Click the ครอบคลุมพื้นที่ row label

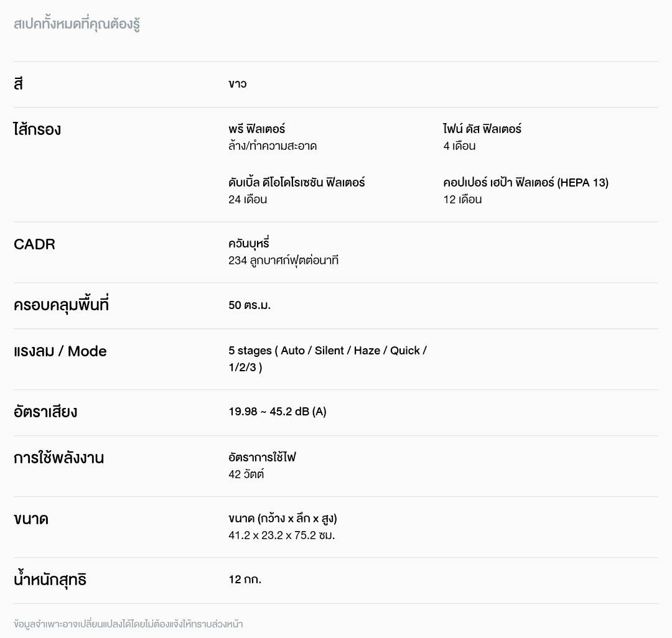[x=61, y=306]
